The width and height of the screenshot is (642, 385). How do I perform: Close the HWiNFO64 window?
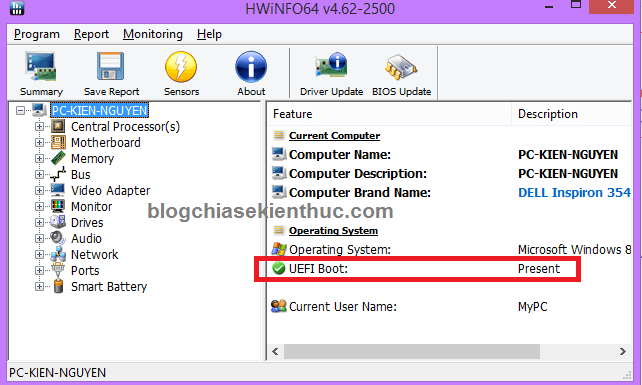click(x=611, y=6)
